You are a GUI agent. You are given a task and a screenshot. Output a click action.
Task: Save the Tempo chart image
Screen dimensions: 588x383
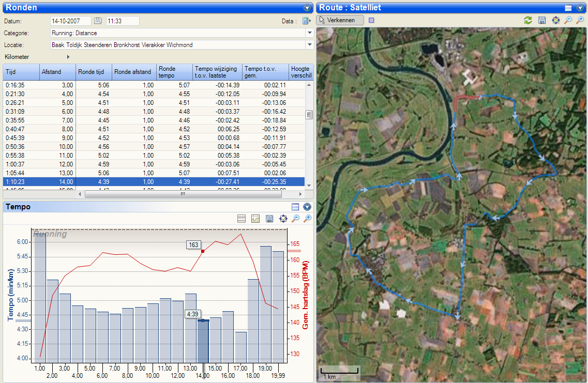click(x=269, y=219)
